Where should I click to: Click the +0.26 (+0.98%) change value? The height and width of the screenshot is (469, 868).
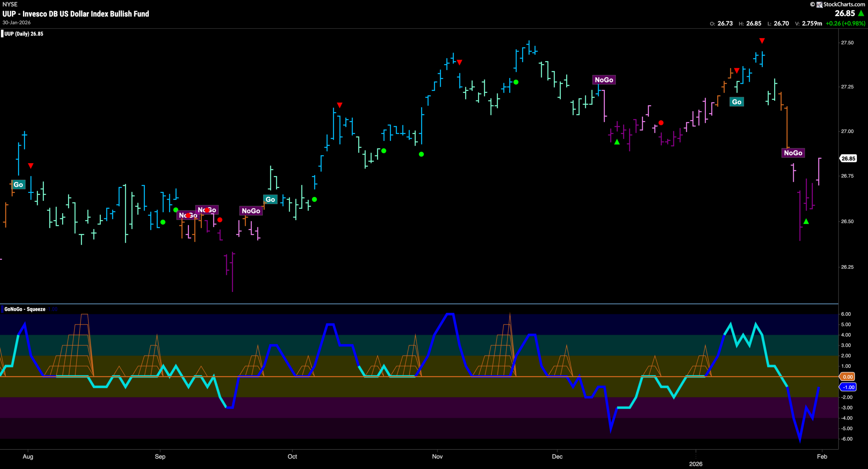(845, 23)
